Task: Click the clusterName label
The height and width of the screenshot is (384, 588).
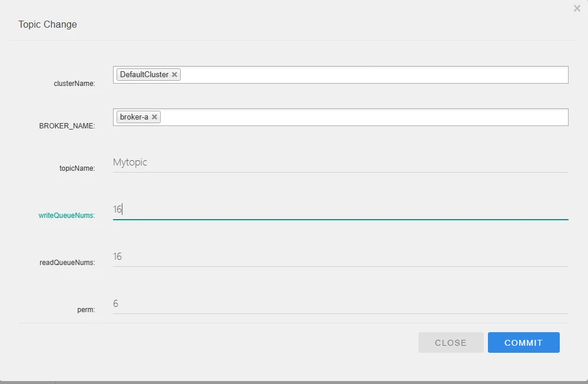Action: (74, 84)
